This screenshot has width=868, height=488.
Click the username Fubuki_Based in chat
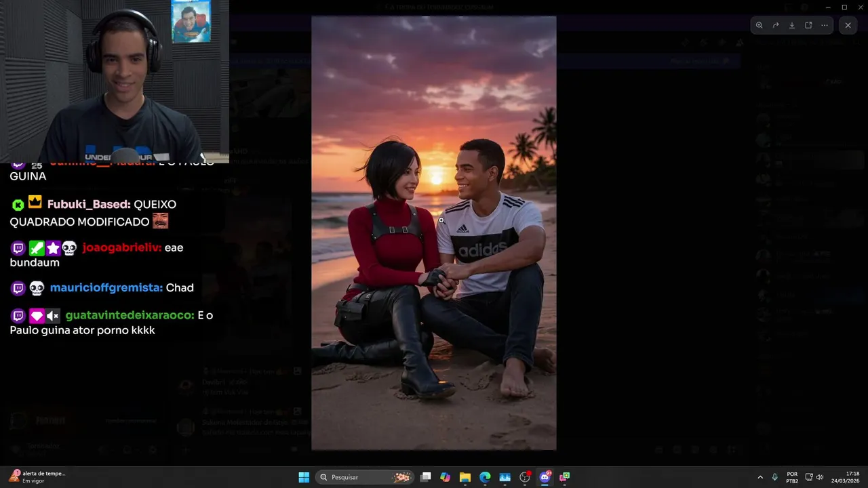[89, 204]
